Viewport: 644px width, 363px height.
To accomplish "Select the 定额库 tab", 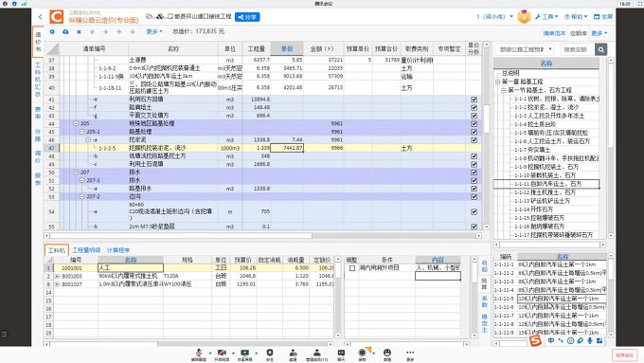I will click(x=579, y=33).
